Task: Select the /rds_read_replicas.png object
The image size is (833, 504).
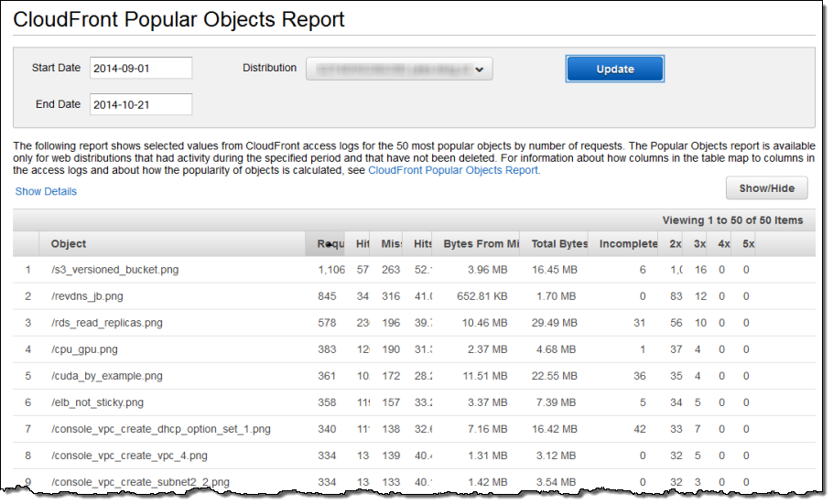Action: [x=106, y=323]
